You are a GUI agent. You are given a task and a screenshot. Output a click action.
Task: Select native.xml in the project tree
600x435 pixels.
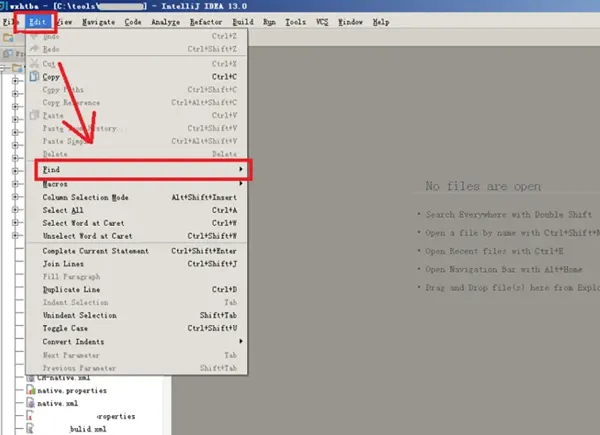57,403
